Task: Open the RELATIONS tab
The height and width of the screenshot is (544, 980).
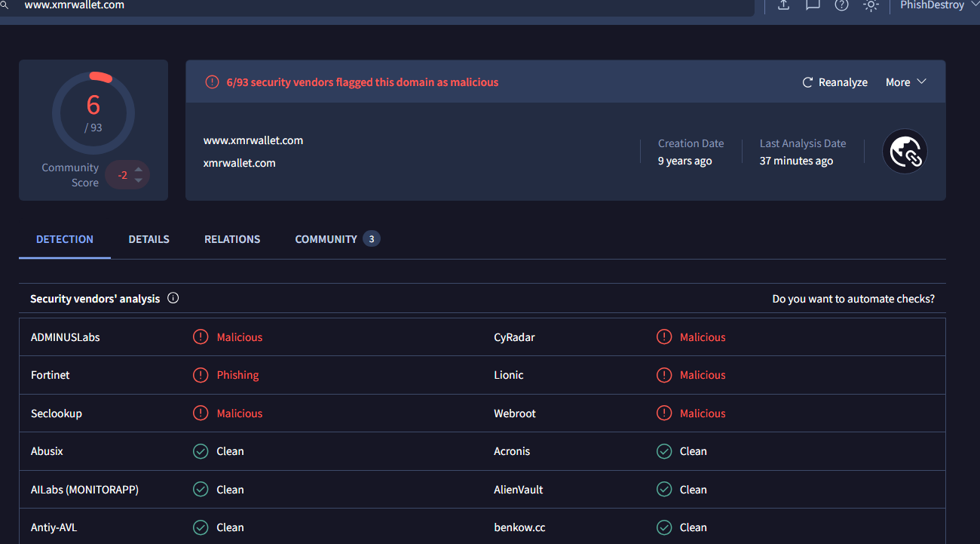Action: (231, 238)
